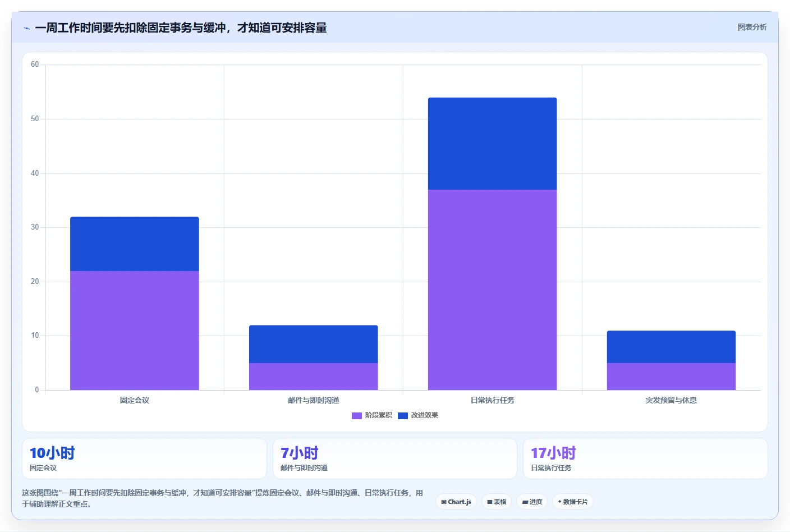Image resolution: width=790 pixels, height=532 pixels.
Task: Select the 进度 tag pill
Action: pos(532,502)
